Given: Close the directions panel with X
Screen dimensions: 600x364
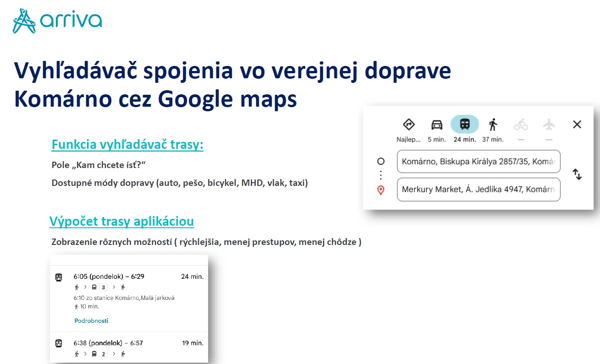Looking at the screenshot, I should (577, 125).
